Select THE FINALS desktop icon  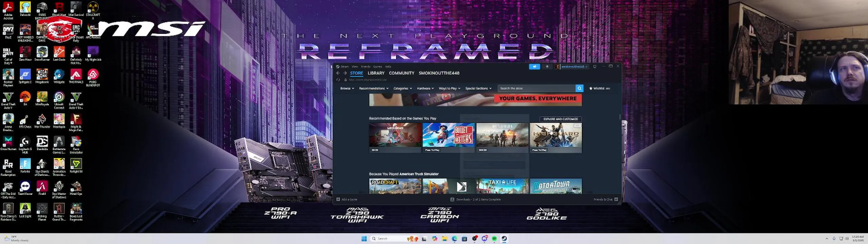coord(76,76)
